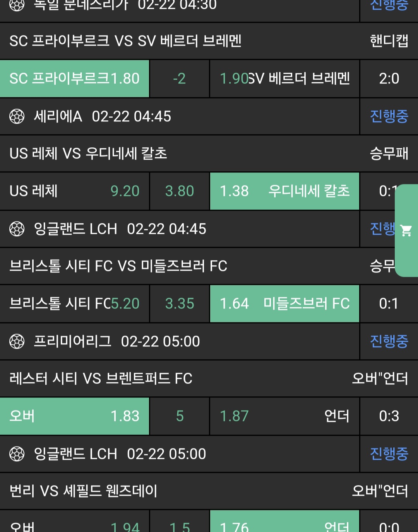Click 진행중 status for 세리에A match
The image size is (418, 532).
click(389, 116)
